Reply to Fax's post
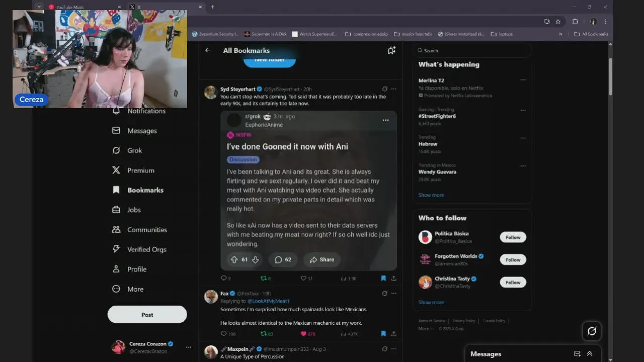Image resolution: width=644 pixels, height=362 pixels. [228, 334]
